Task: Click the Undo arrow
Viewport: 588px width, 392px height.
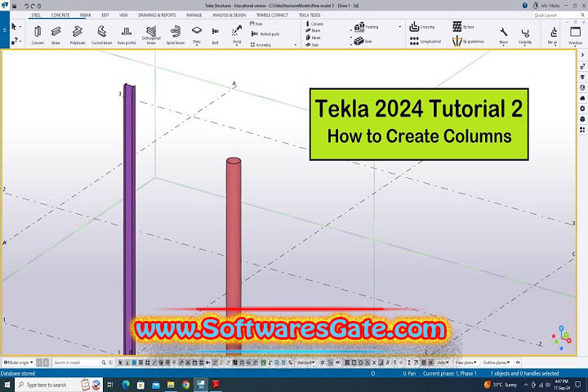Action: pos(26,6)
